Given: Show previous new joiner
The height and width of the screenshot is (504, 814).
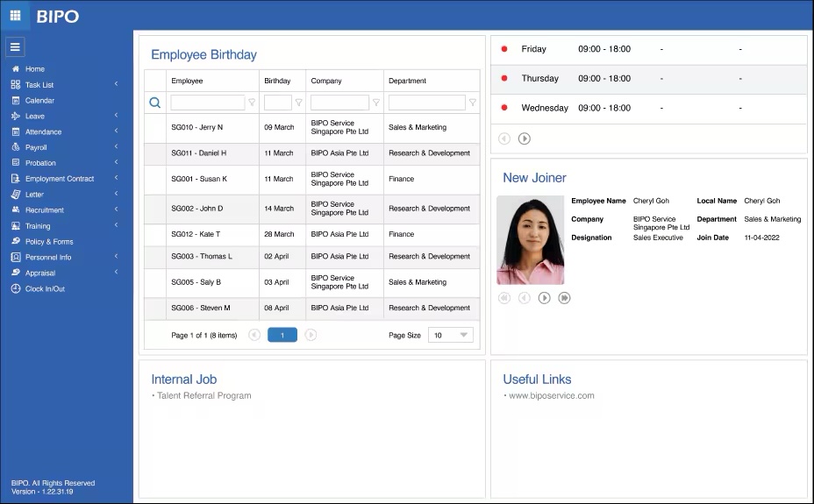Looking at the screenshot, I should click(525, 298).
